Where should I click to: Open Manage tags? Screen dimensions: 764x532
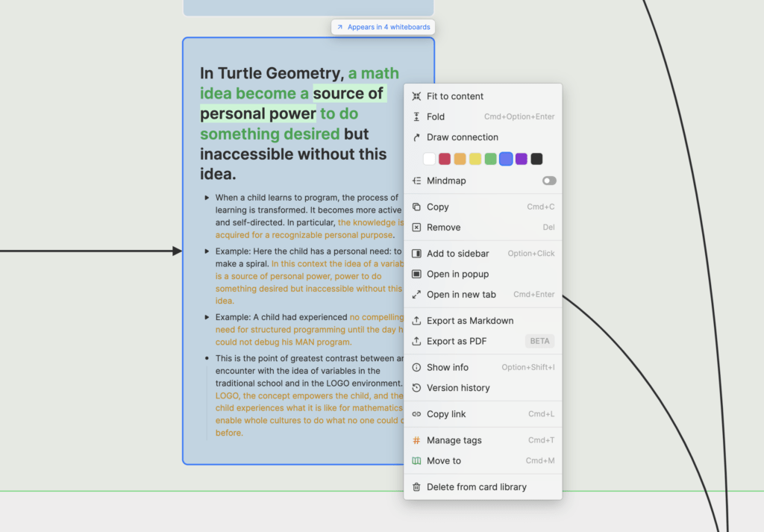[483, 440]
